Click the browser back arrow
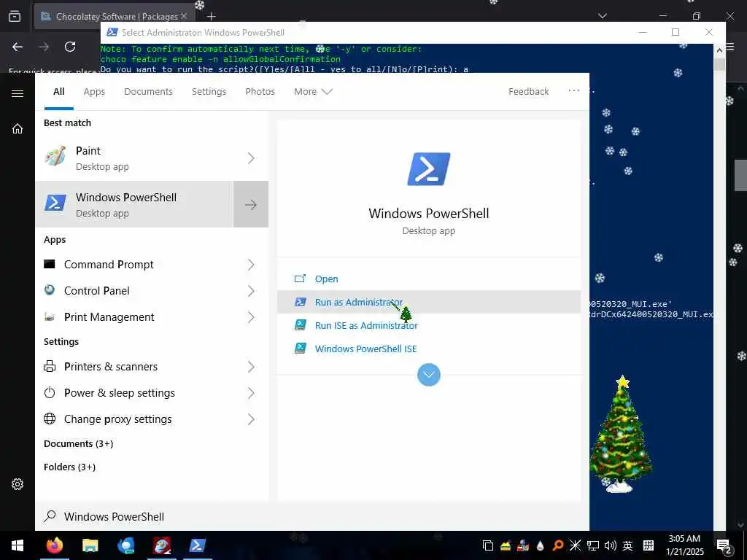 (18, 47)
